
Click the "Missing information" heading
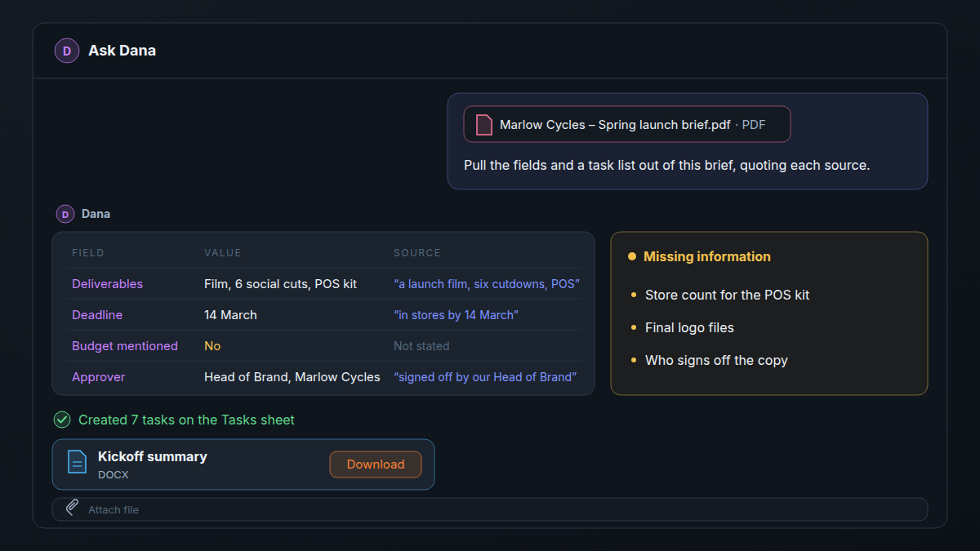coord(707,256)
